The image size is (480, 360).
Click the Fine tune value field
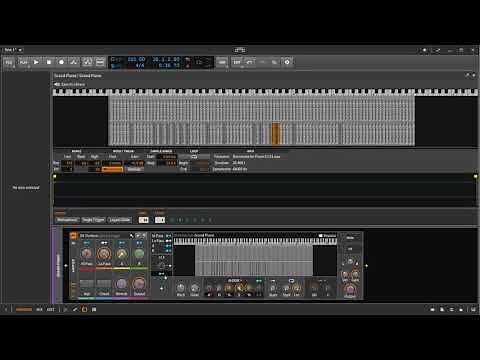tap(112, 163)
